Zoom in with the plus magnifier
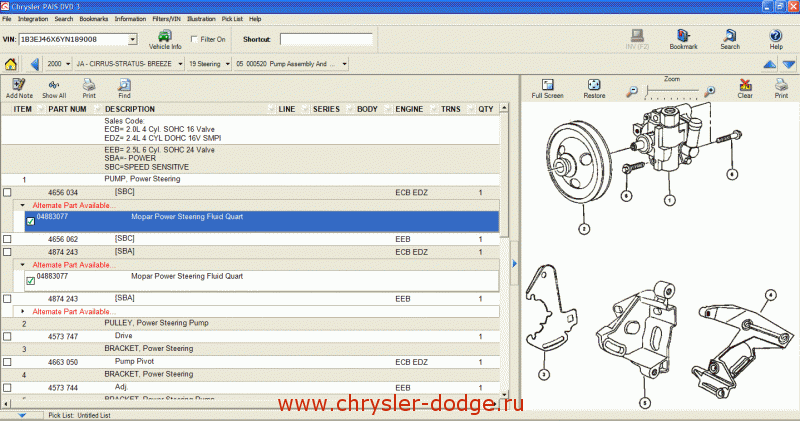 coord(709,92)
